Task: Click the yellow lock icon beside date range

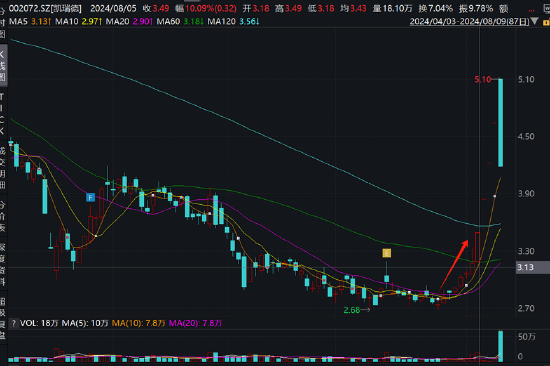Action: (x=546, y=22)
